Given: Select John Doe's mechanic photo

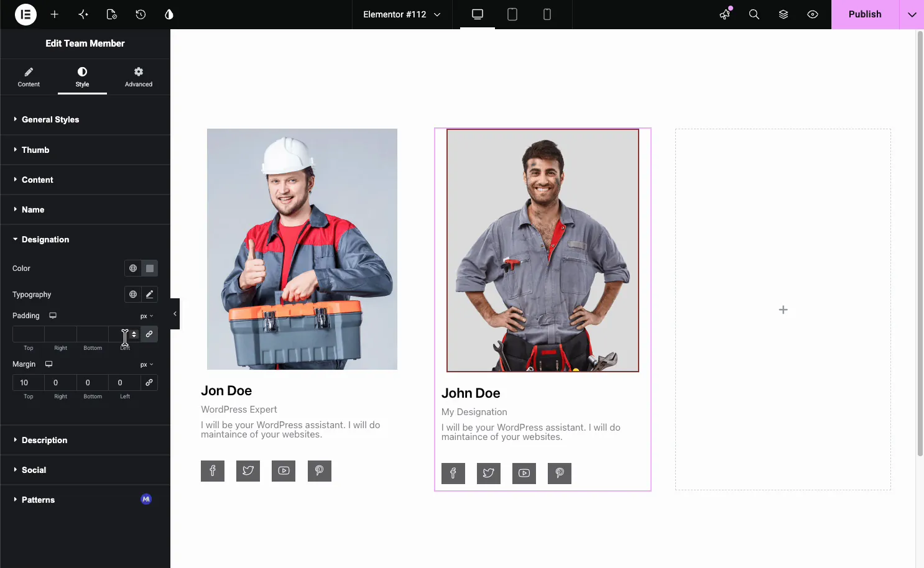Looking at the screenshot, I should click(543, 250).
